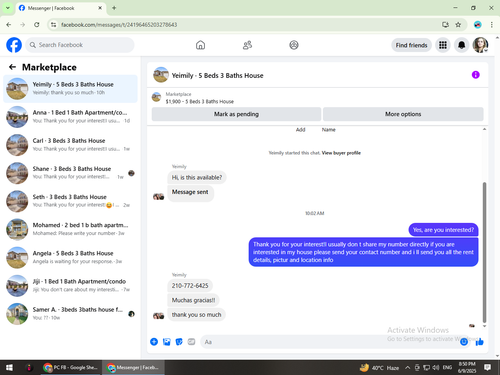Open more actions plus icon in composer
The width and height of the screenshot is (500, 375).
(154, 342)
